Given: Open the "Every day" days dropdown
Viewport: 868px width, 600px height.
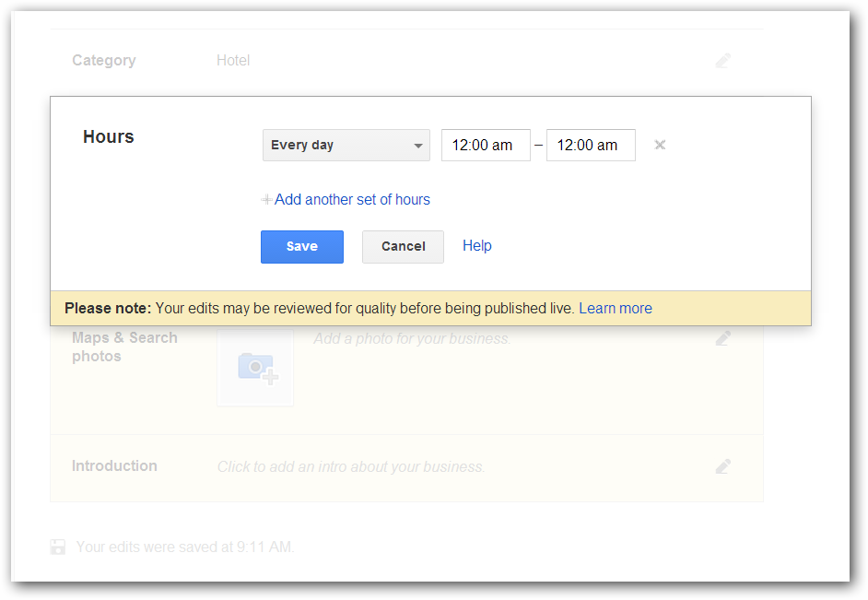Looking at the screenshot, I should 346,146.
